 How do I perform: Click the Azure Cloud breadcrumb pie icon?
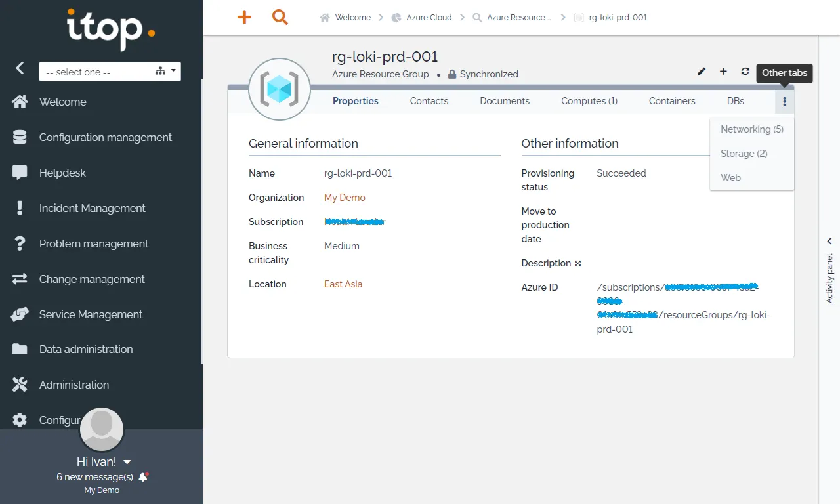pos(396,18)
